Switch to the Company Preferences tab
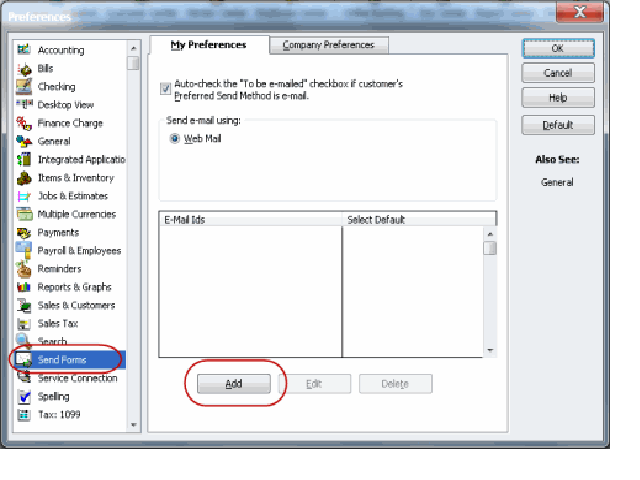The width and height of the screenshot is (640, 480). click(328, 45)
